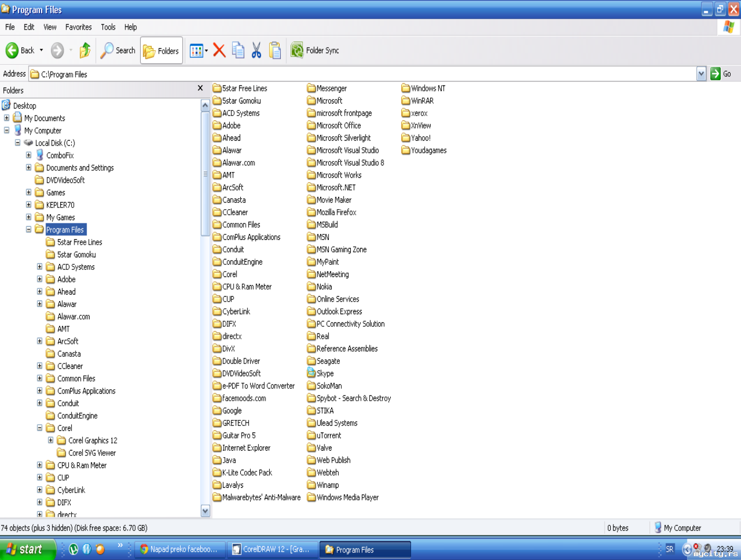Click the Cut scissors icon
Image resolution: width=741 pixels, height=560 pixels.
(x=256, y=50)
